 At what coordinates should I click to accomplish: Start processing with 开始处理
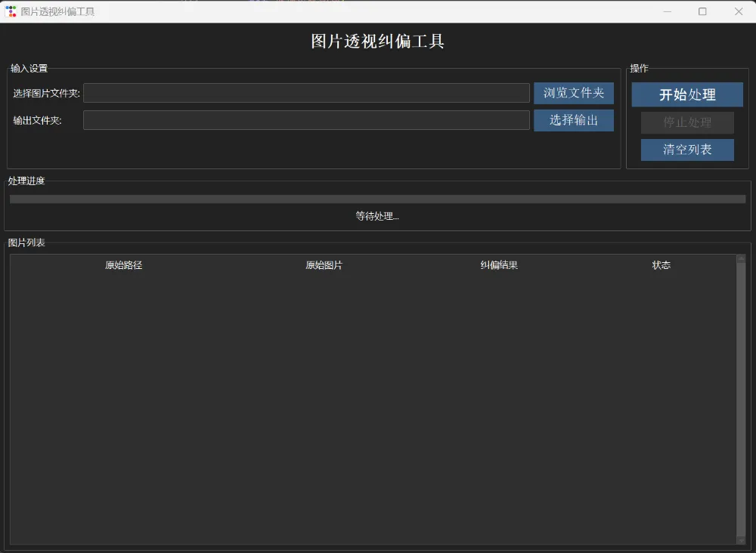pyautogui.click(x=687, y=94)
